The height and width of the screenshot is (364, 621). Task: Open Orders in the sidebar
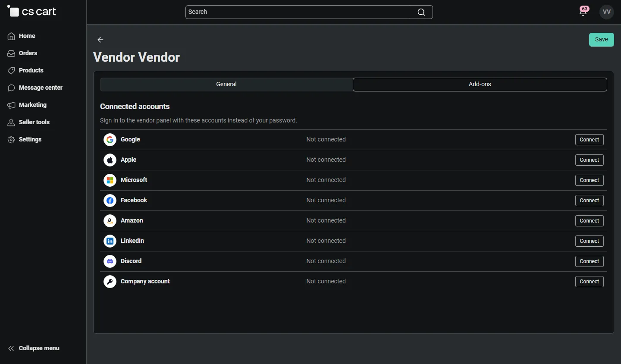[x=22, y=53]
